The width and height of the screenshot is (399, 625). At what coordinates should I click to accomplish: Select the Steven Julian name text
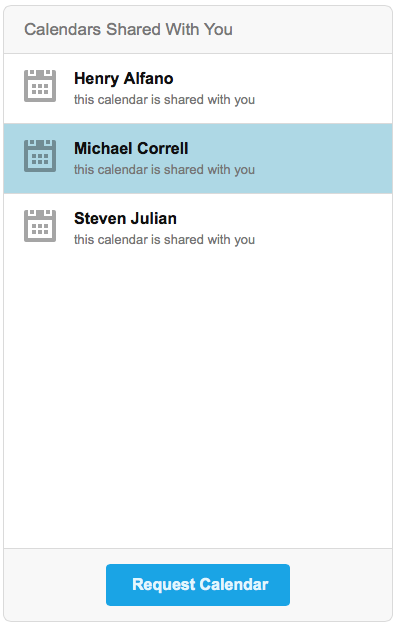pyautogui.click(x=125, y=218)
